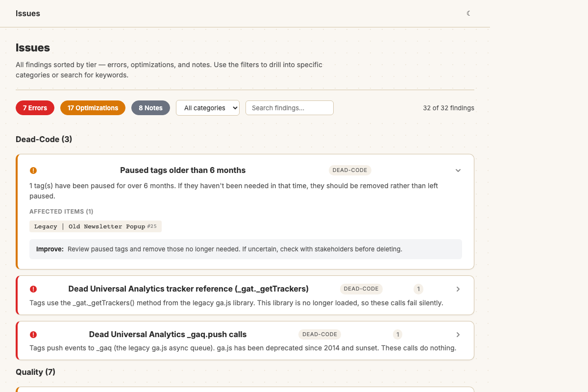Click DEAD-CODE tag on _gat._getTrackers card
This screenshot has width=588, height=392.
pyautogui.click(x=361, y=289)
